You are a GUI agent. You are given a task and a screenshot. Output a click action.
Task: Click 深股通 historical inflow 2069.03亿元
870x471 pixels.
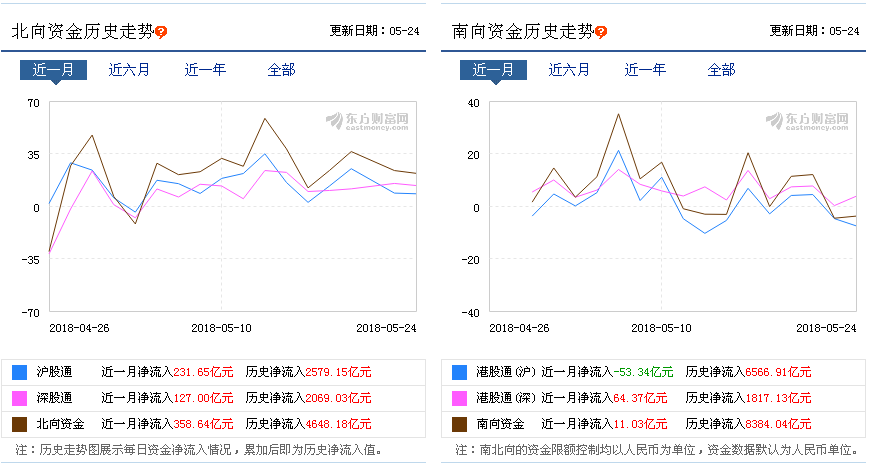coord(338,398)
